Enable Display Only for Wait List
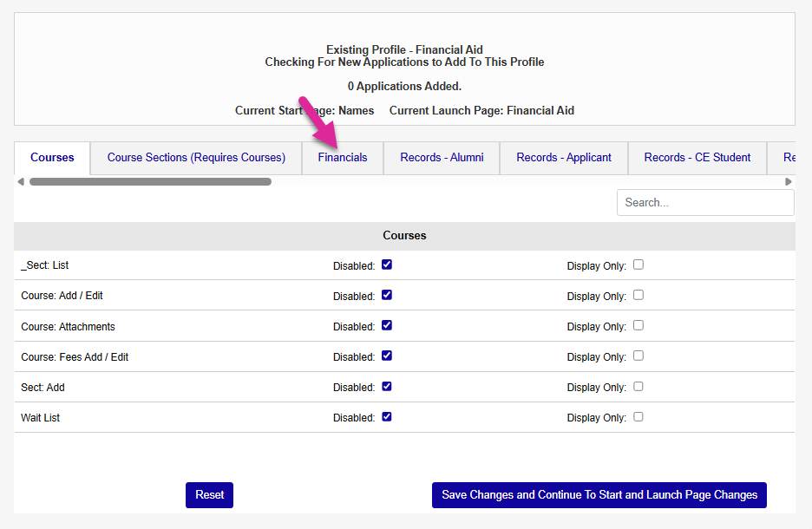This screenshot has width=812, height=529. coord(638,416)
